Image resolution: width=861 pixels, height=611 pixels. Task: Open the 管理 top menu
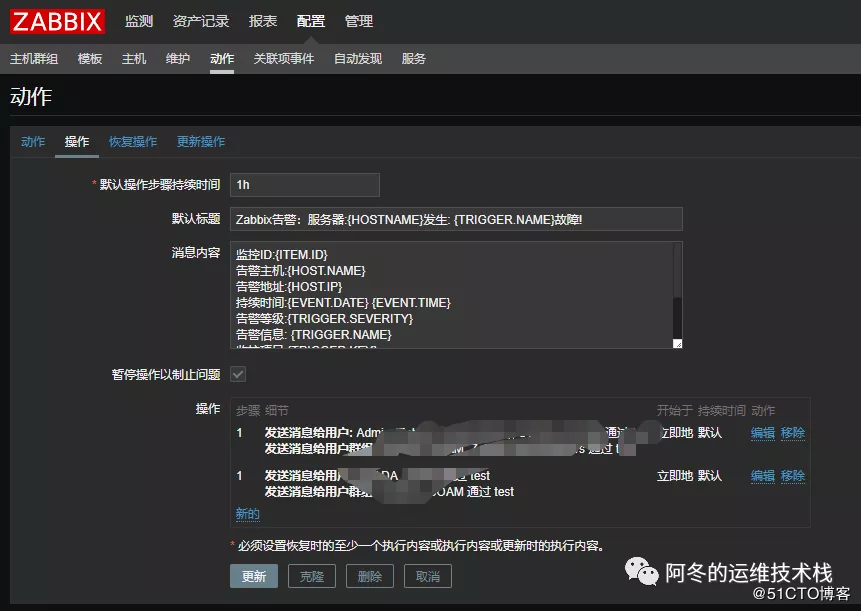point(359,21)
